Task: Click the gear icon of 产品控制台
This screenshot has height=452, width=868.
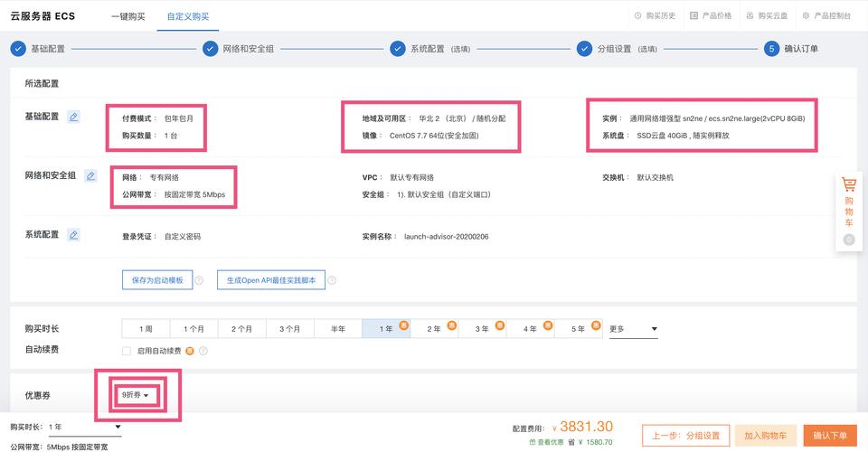Action: [x=806, y=15]
